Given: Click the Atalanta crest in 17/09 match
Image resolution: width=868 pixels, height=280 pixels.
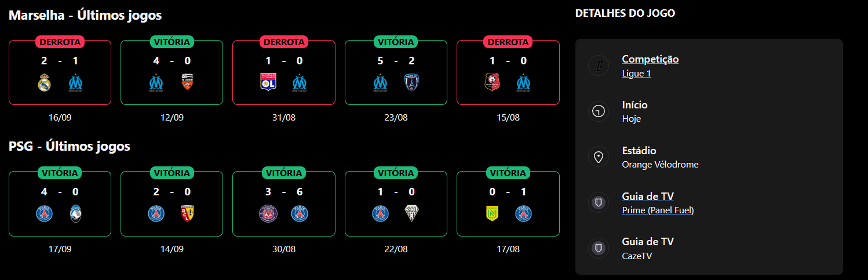Looking at the screenshot, I should [76, 214].
